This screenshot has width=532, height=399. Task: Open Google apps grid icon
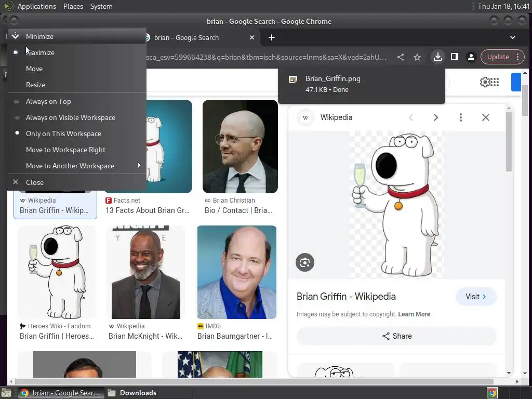coord(495,82)
